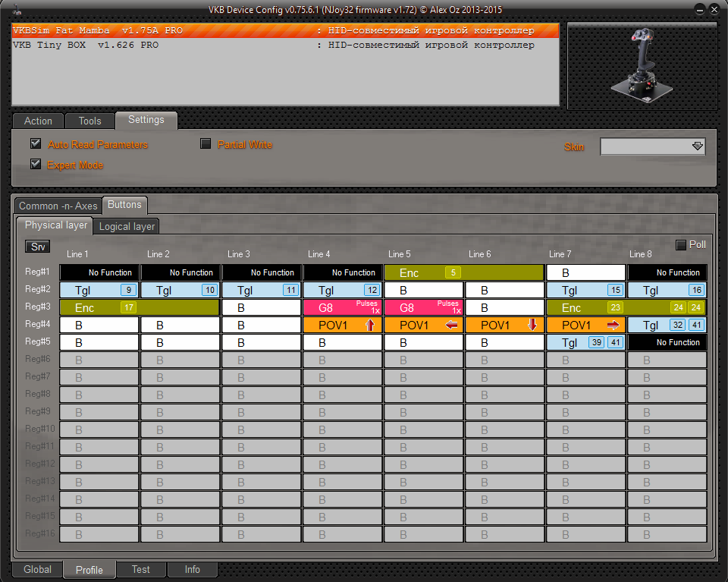Toggle Auto Read Parameters checkbox
This screenshot has height=582, width=728.
[x=36, y=143]
